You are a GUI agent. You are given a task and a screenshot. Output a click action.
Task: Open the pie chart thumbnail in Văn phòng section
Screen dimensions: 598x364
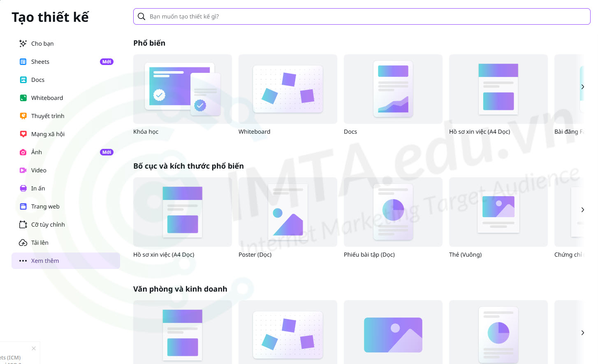tap(498, 332)
